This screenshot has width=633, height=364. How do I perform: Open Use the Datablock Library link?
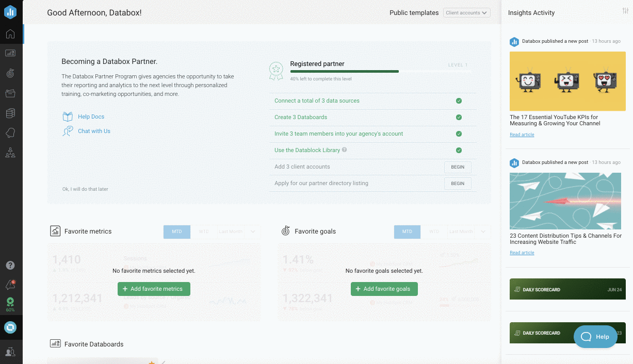click(307, 150)
